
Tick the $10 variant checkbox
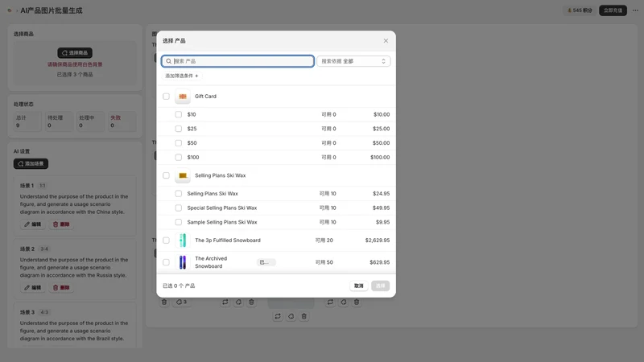point(178,114)
